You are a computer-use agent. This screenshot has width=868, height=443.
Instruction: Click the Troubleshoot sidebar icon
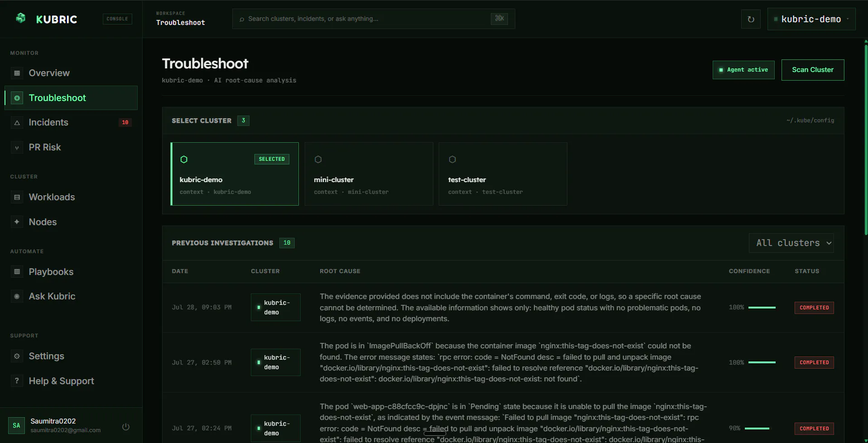[17, 98]
